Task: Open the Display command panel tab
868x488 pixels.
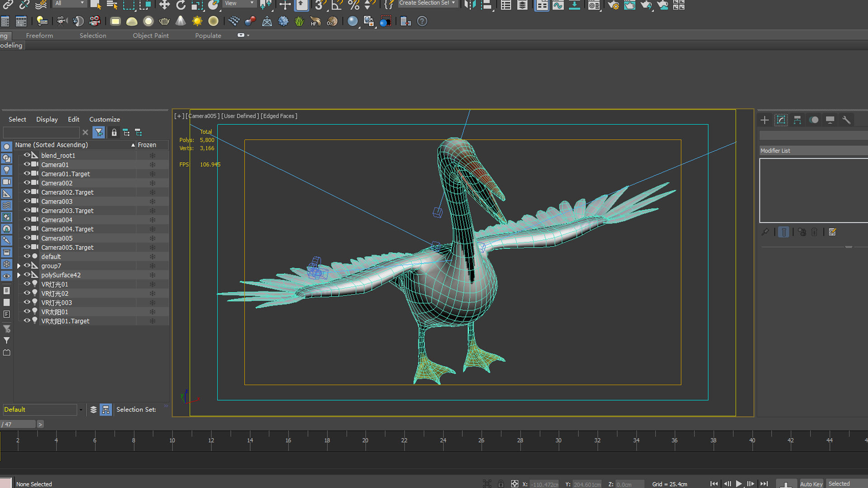Action: point(830,120)
